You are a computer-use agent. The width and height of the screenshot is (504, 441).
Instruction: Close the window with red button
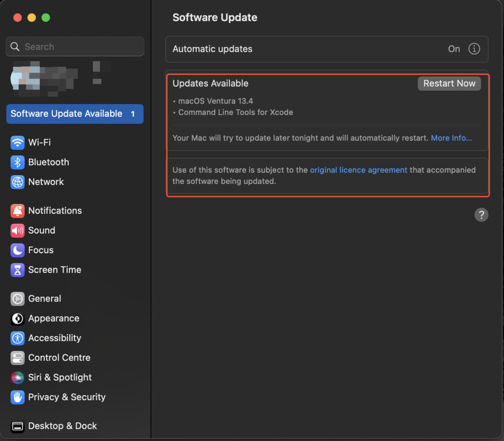[x=18, y=18]
